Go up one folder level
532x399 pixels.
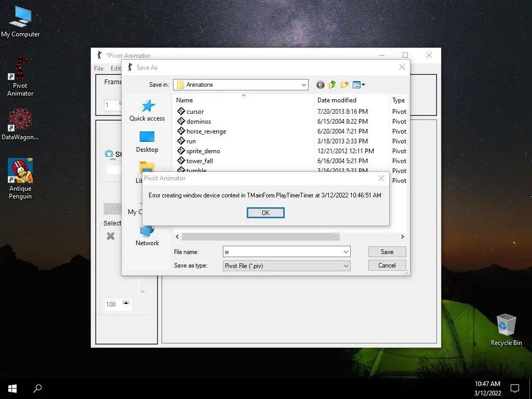[332, 85]
